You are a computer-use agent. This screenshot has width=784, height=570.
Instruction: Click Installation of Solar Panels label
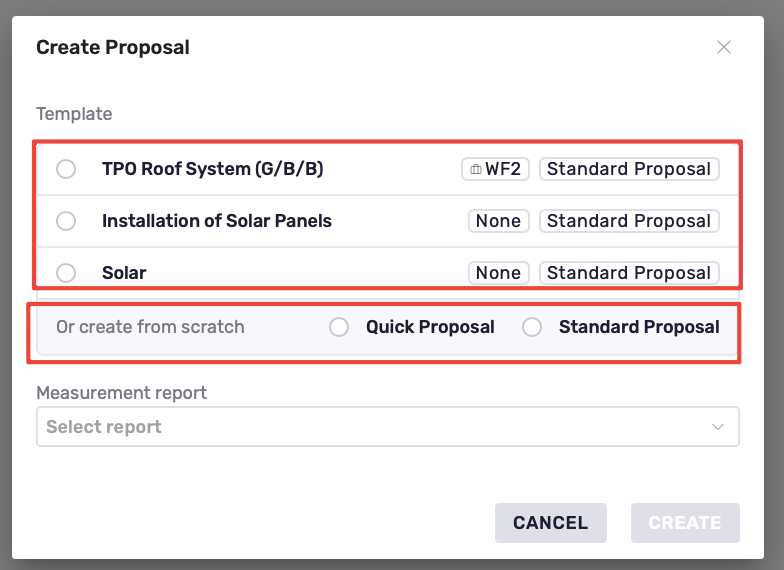217,221
